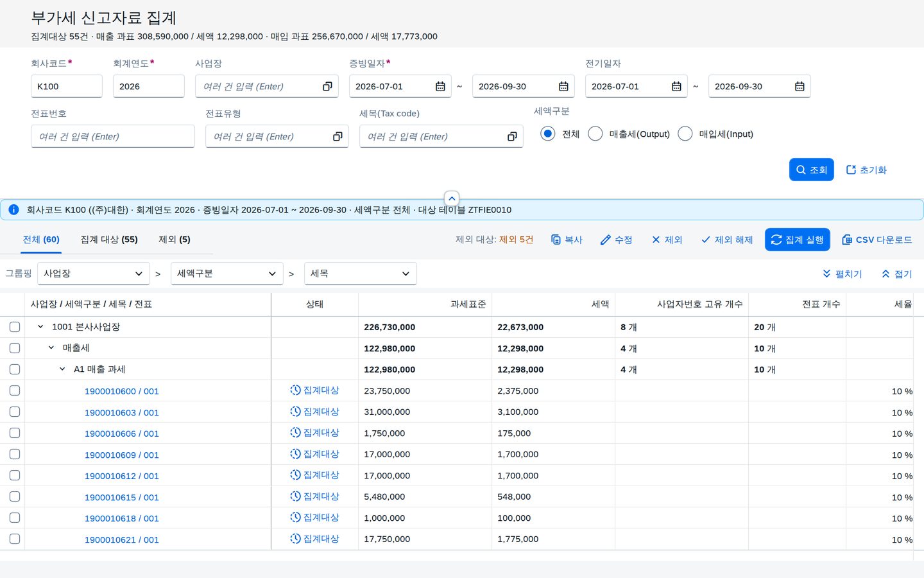Tick checkbox for 1900010603 / 001 row
The height and width of the screenshot is (578, 924).
tap(15, 412)
